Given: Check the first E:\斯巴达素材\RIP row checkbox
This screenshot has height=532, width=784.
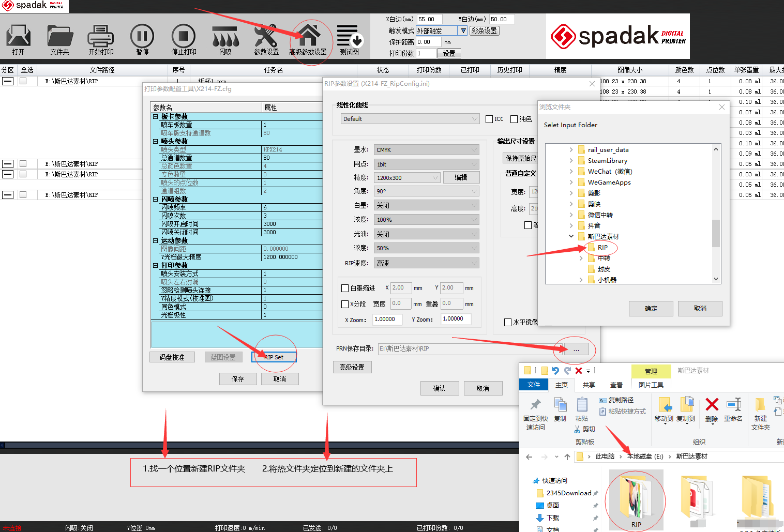Looking at the screenshot, I should [x=23, y=81].
